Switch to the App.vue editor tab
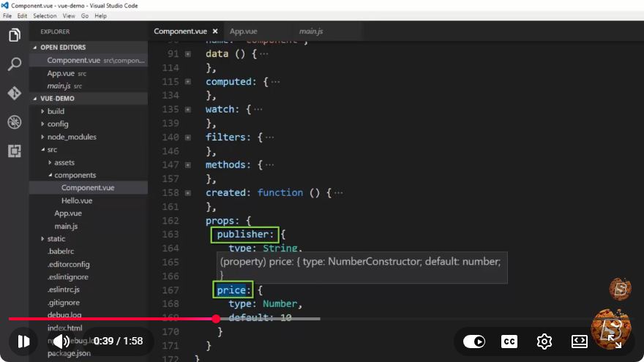This screenshot has height=362, width=644. pos(243,31)
